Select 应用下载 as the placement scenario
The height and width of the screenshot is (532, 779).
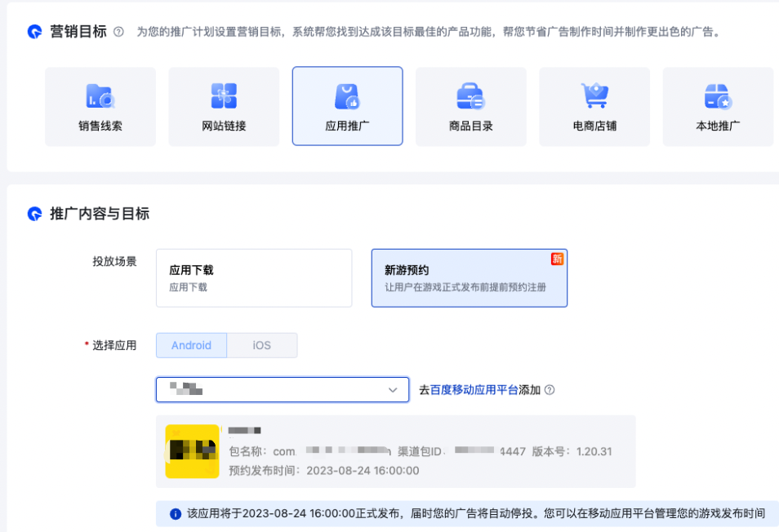(x=253, y=277)
